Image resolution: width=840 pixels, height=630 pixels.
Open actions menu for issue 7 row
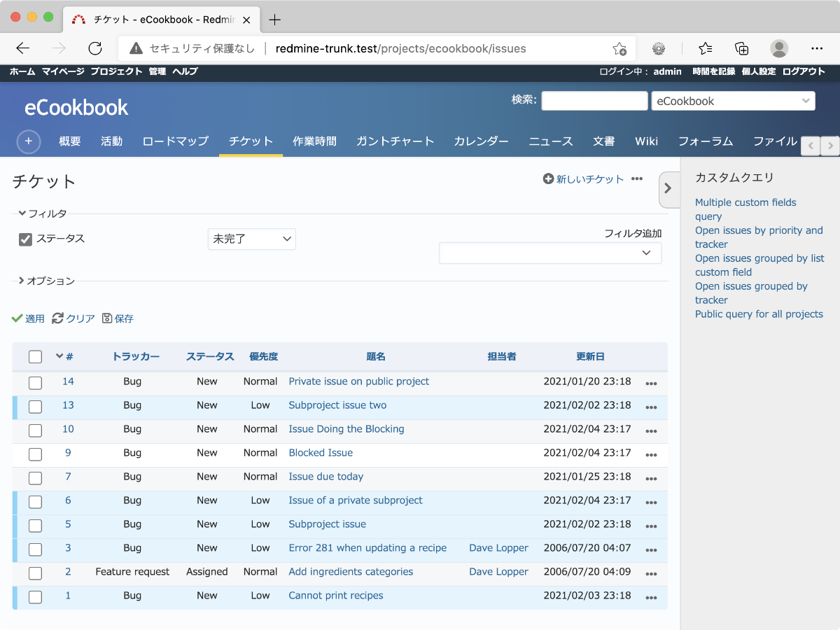pyautogui.click(x=652, y=479)
